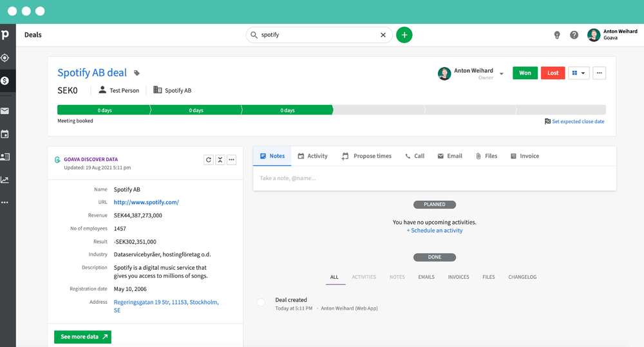
Task: Filter history by EMAILS
Action: (x=426, y=277)
